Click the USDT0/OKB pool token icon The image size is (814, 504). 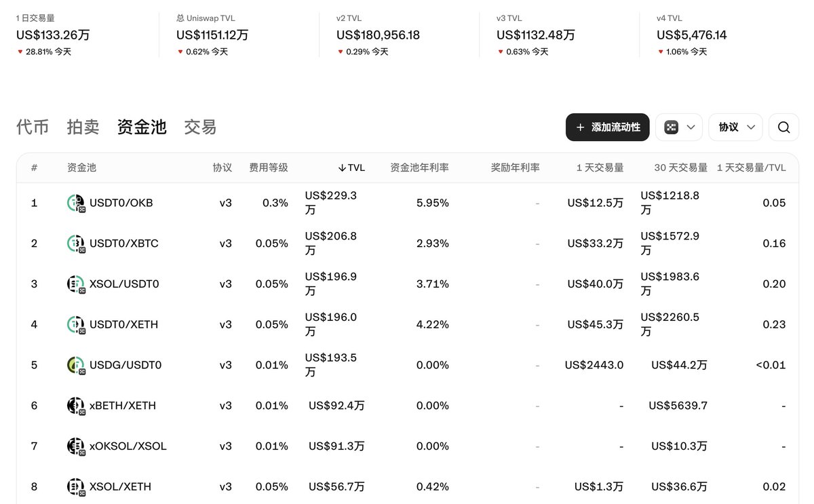click(76, 203)
